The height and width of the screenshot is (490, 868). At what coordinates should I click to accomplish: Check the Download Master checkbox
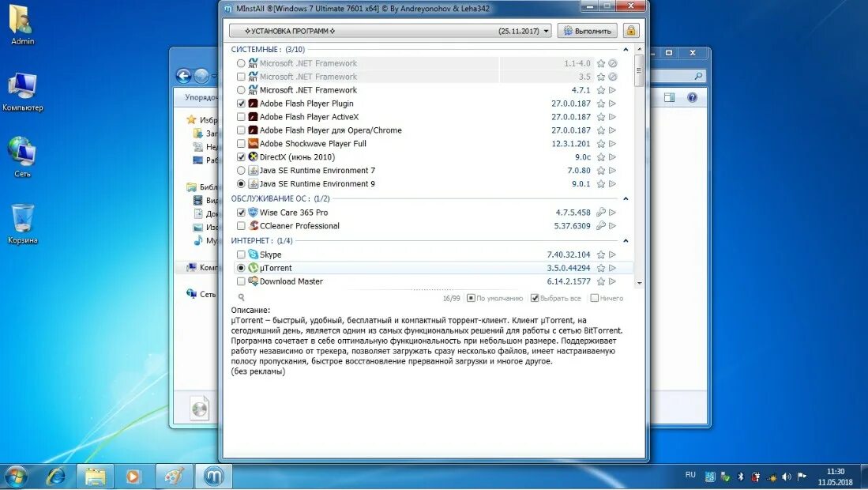point(241,281)
